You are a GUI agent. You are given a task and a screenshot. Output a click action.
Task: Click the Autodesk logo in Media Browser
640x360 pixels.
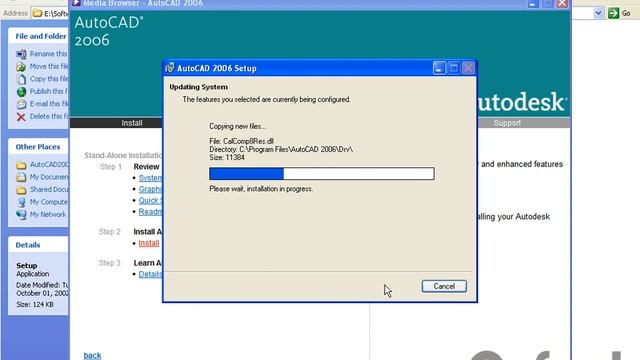tap(522, 102)
